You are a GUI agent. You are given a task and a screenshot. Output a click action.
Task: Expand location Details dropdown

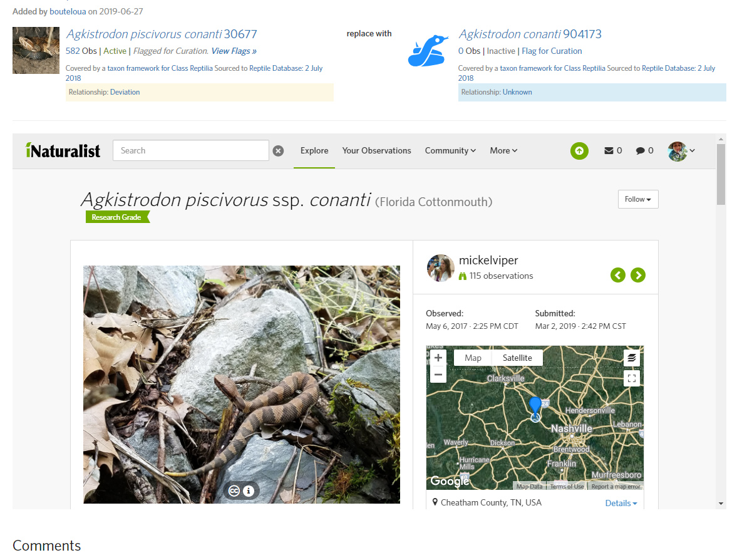click(621, 503)
